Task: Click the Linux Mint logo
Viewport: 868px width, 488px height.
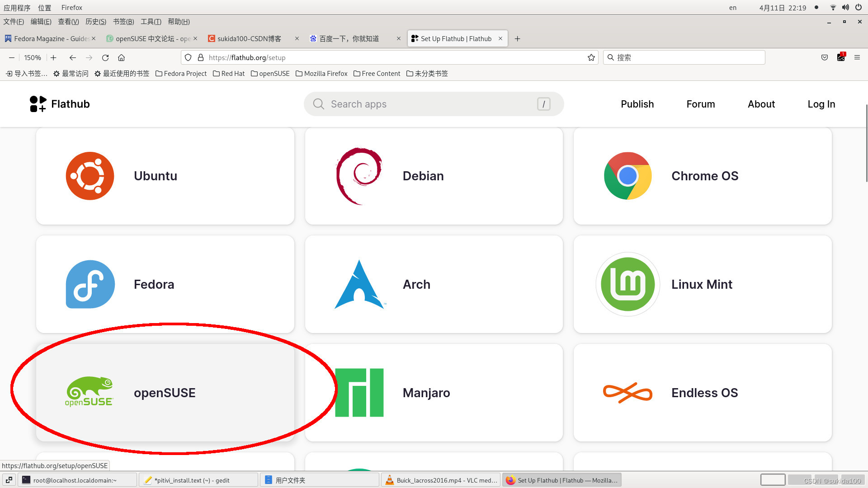Action: [x=627, y=284]
